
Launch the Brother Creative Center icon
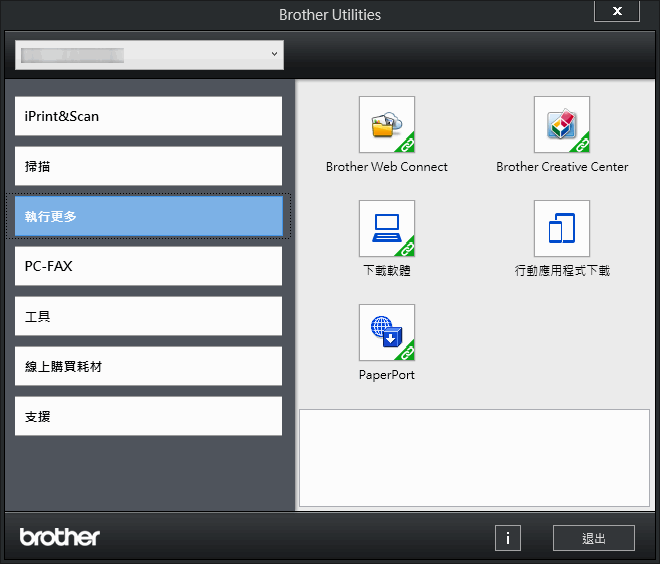(x=561, y=125)
